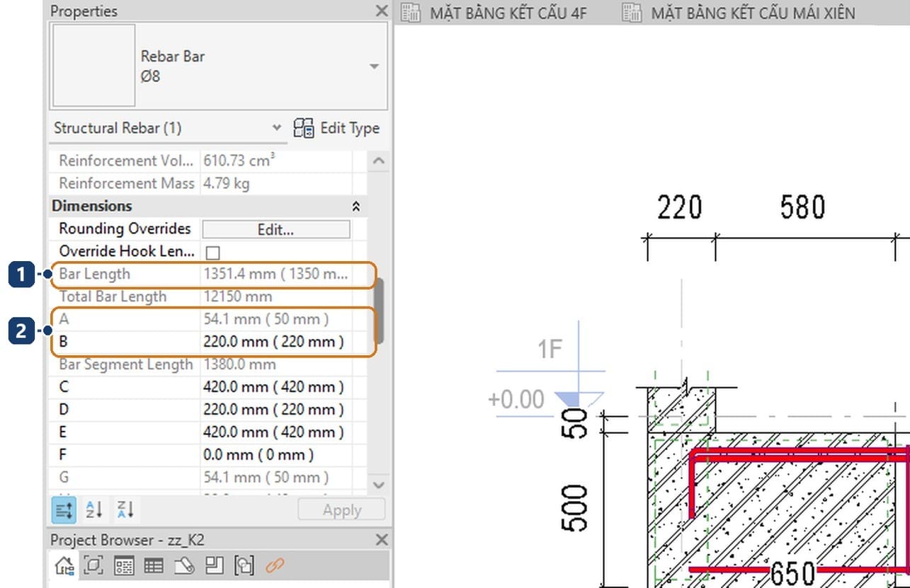
Task: Switch properties to categorized sort view
Action: click(x=64, y=509)
